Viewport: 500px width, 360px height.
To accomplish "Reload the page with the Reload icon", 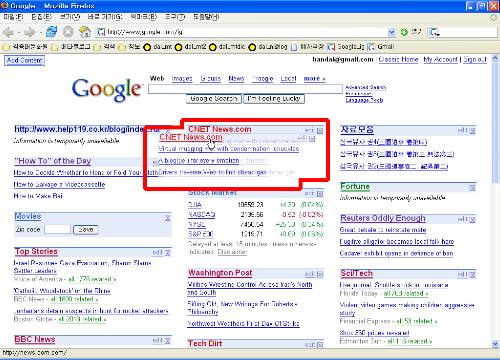I will pyautogui.click(x=51, y=32).
